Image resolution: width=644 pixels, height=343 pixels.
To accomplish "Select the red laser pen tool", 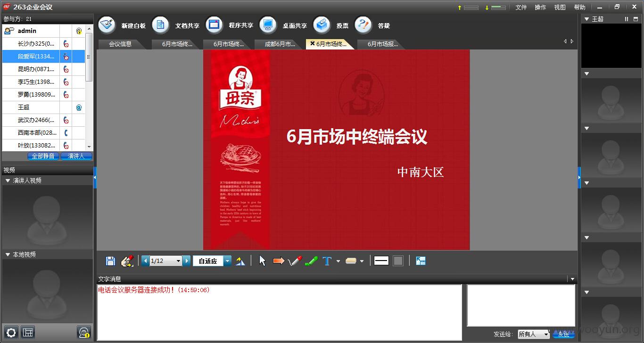I will click(295, 261).
